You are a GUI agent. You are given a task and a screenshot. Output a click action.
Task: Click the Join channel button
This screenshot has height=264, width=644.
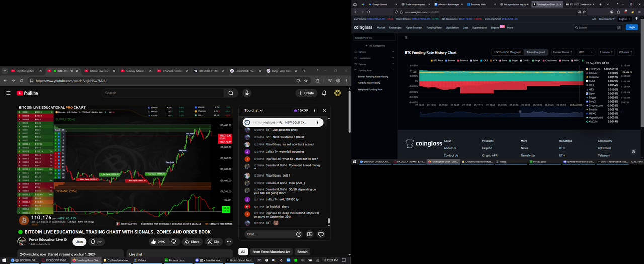[x=79, y=242]
